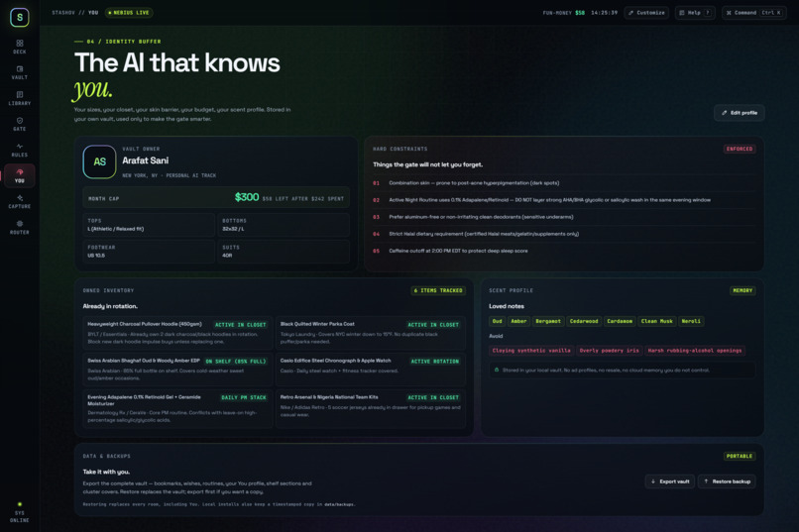Image resolution: width=799 pixels, height=532 pixels.
Task: Click the Nebius Live status badge
Action: click(129, 13)
